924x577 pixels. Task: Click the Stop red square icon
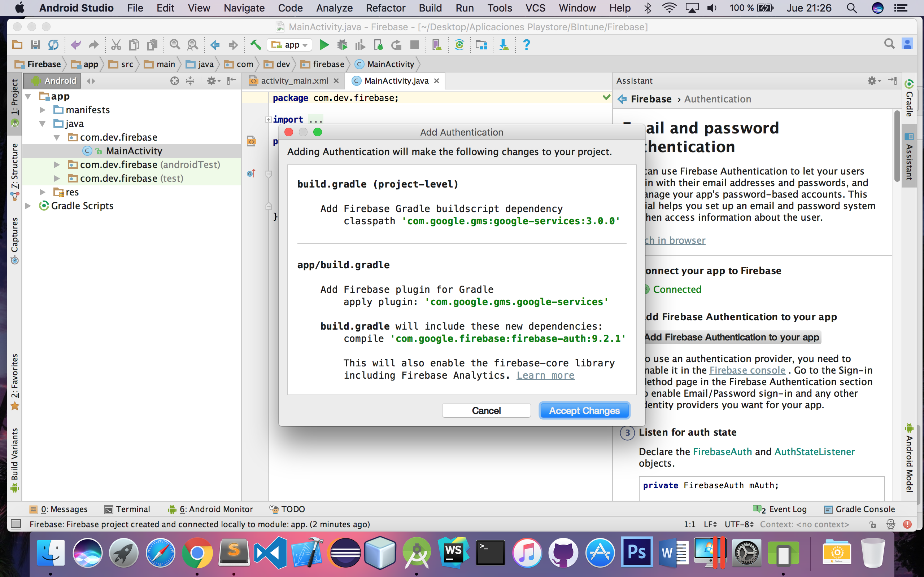[x=415, y=45]
